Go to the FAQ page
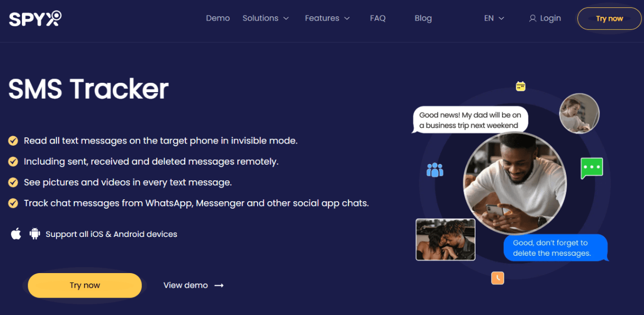 377,18
